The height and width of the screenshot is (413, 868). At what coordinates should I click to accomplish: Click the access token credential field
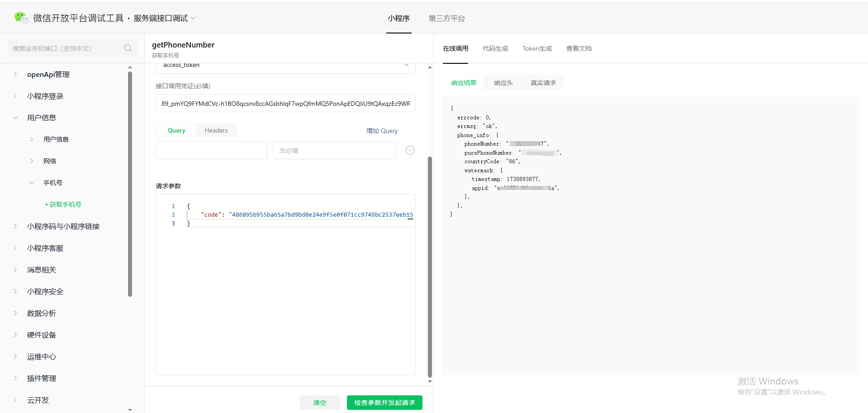click(x=285, y=104)
